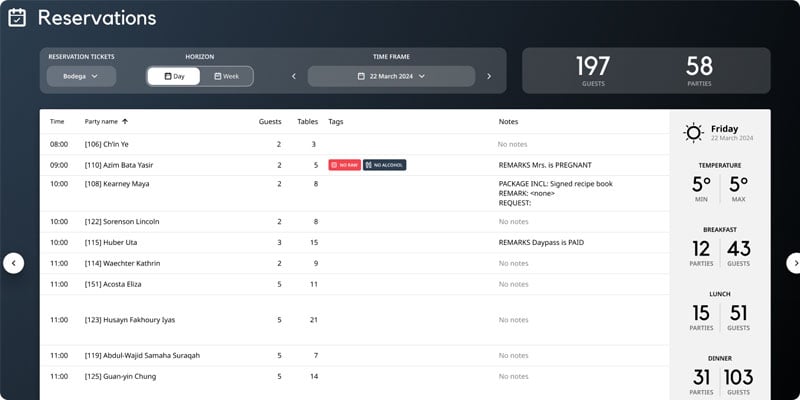Sort by Guests column header
800x400 pixels.
pyautogui.click(x=270, y=121)
